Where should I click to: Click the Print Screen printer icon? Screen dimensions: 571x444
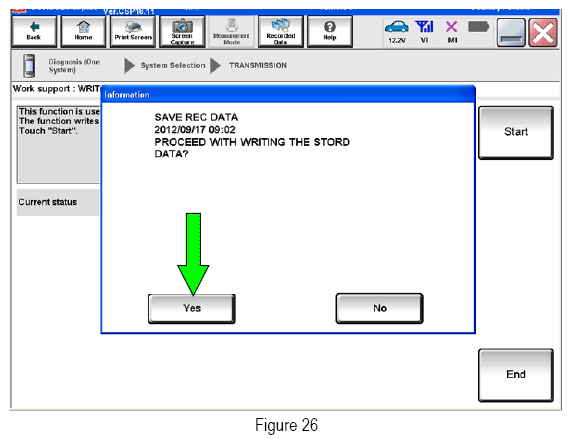tap(133, 32)
